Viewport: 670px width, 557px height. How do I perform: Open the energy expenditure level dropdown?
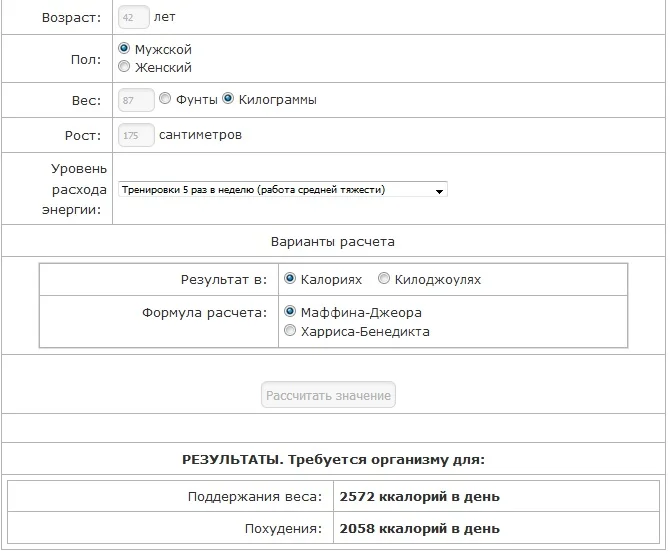pos(282,189)
